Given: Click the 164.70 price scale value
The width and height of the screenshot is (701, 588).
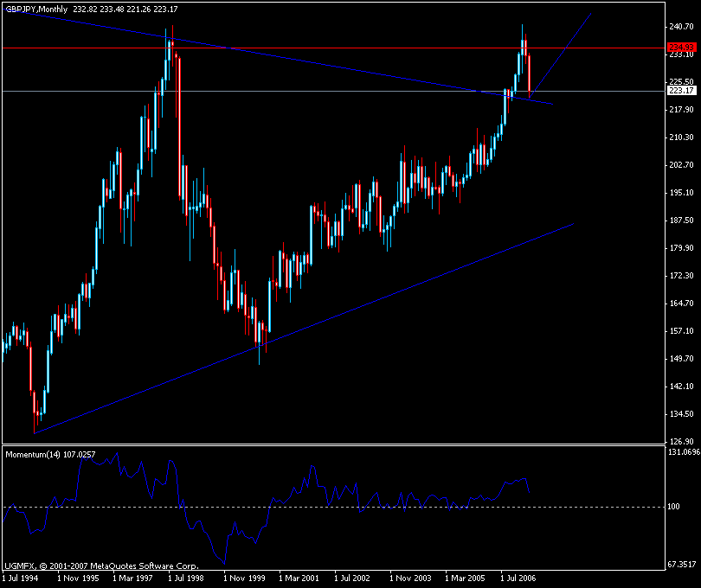Looking at the screenshot, I should pyautogui.click(x=682, y=304).
